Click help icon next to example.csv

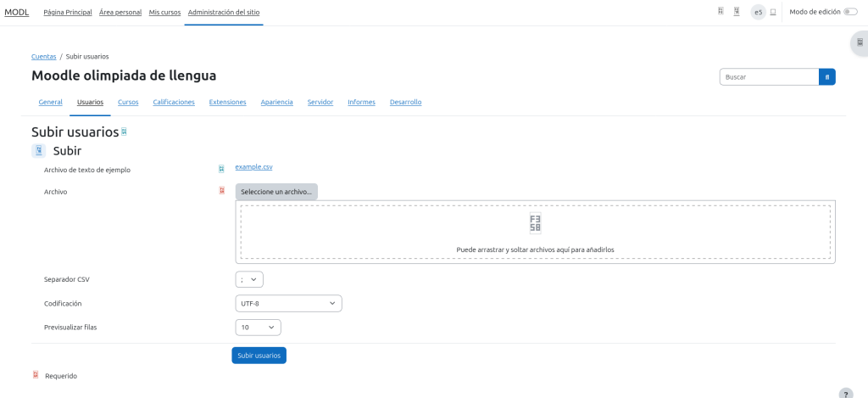click(x=222, y=168)
